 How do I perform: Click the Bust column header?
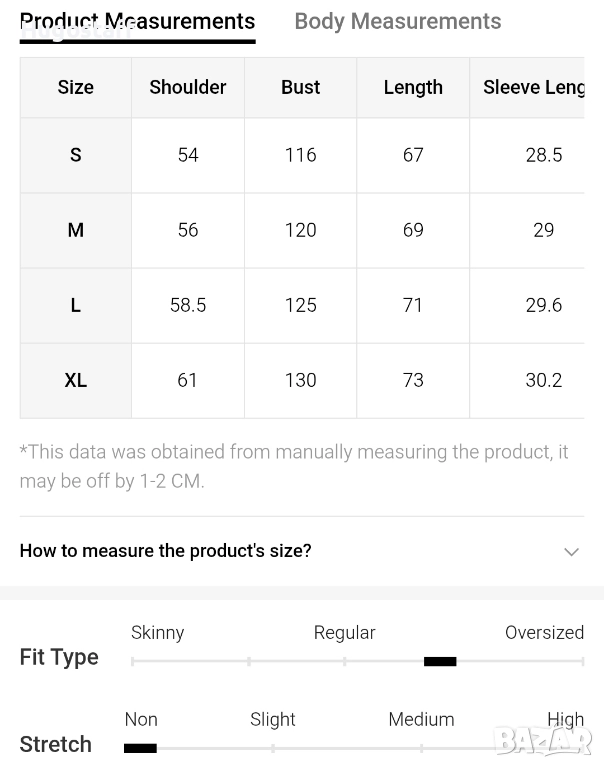click(300, 88)
